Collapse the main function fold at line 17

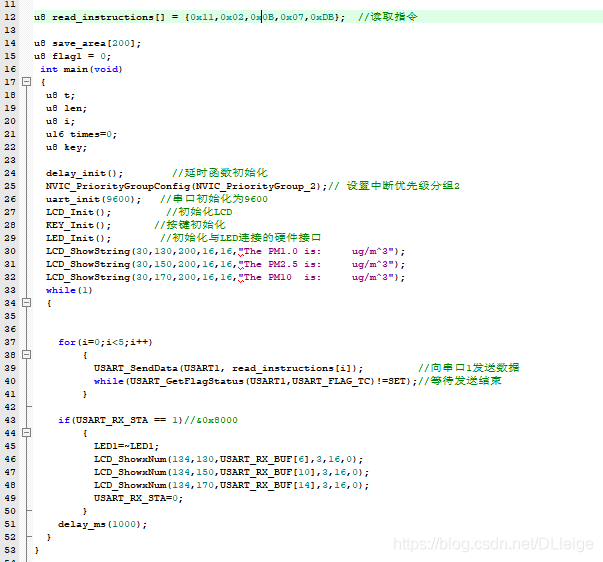click(x=26, y=82)
